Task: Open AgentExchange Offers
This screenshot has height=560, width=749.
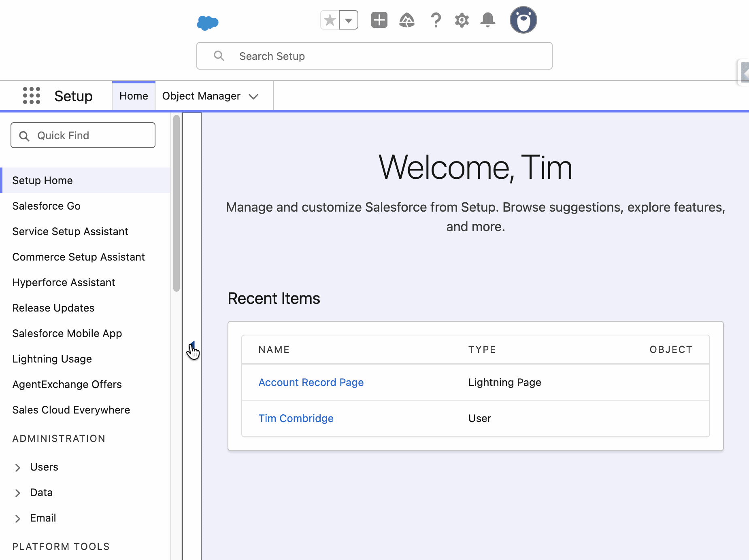Action: point(67,384)
